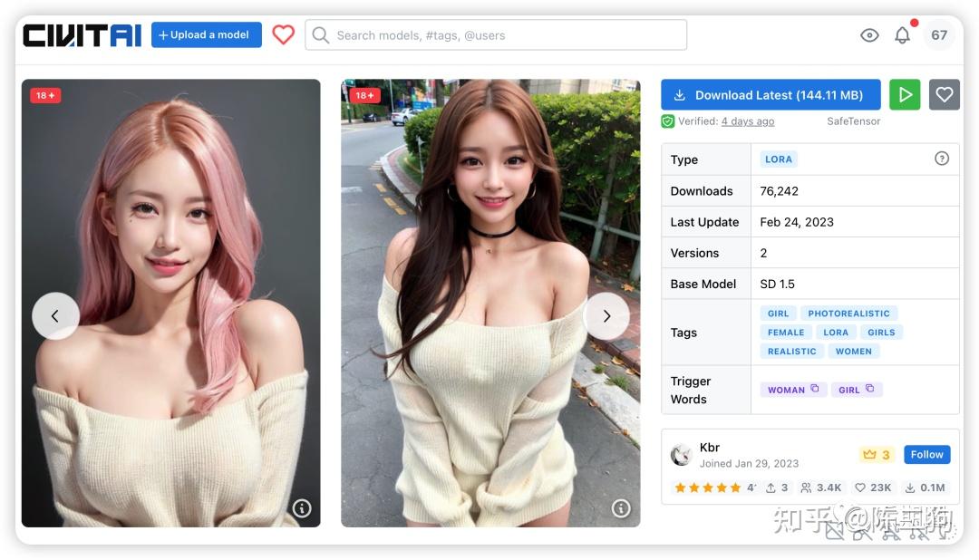979x560 pixels.
Task: Toggle the 18+ badge on left image
Action: pos(46,93)
